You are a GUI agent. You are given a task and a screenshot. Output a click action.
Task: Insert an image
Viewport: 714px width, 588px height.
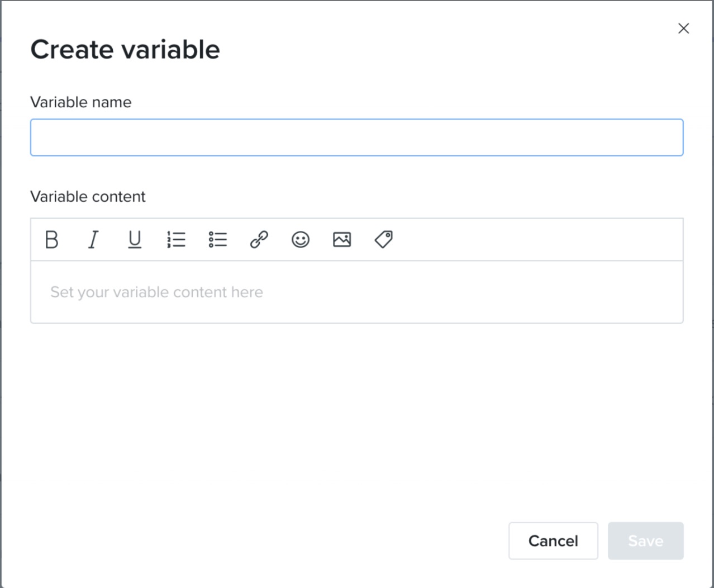[x=342, y=240]
